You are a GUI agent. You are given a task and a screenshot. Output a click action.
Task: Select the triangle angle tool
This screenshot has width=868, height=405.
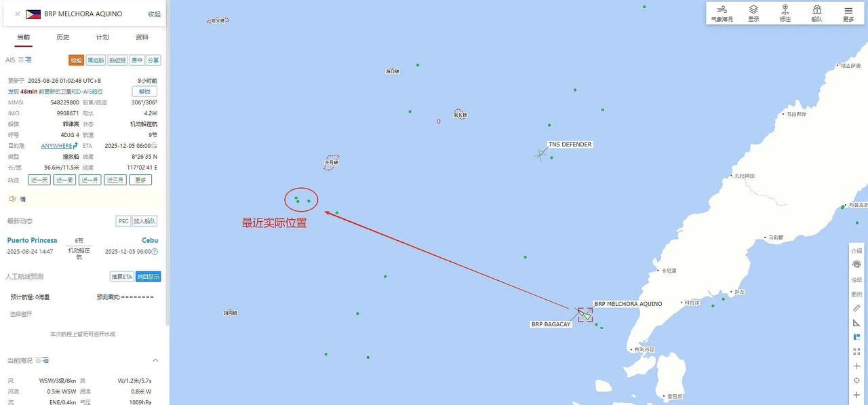(856, 322)
